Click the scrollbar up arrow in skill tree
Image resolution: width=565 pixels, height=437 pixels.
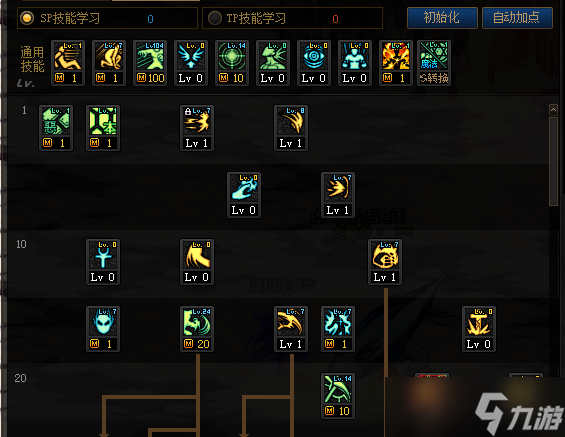click(553, 110)
